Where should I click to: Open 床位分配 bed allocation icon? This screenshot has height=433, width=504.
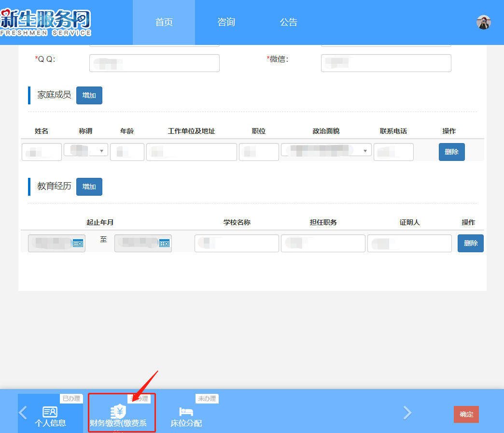pos(186,412)
